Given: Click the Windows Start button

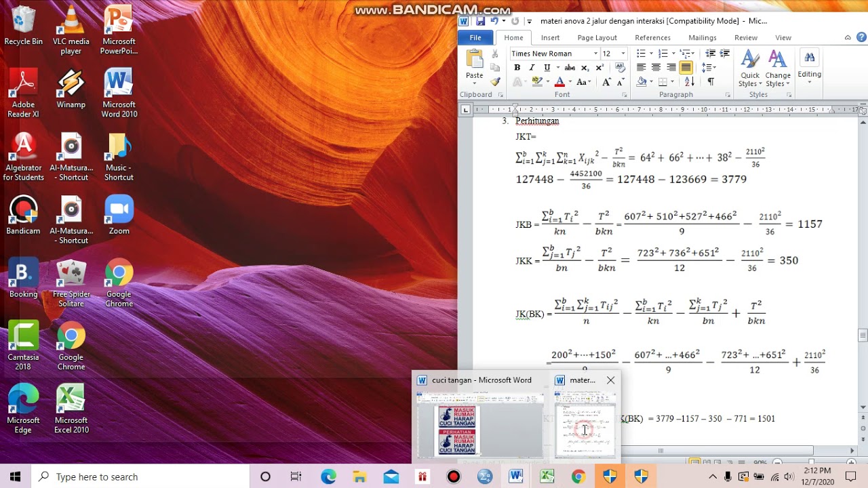Looking at the screenshot, I should pyautogui.click(x=15, y=476).
